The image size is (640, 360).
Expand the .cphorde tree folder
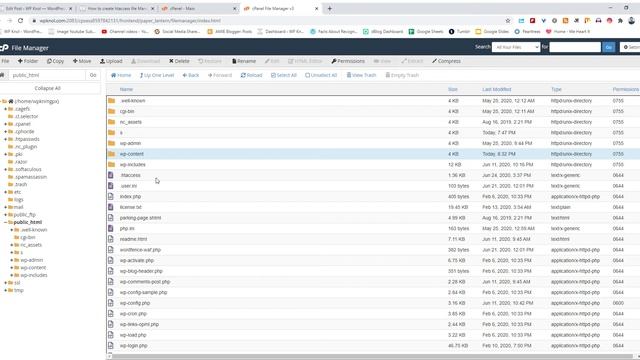pos(5,131)
